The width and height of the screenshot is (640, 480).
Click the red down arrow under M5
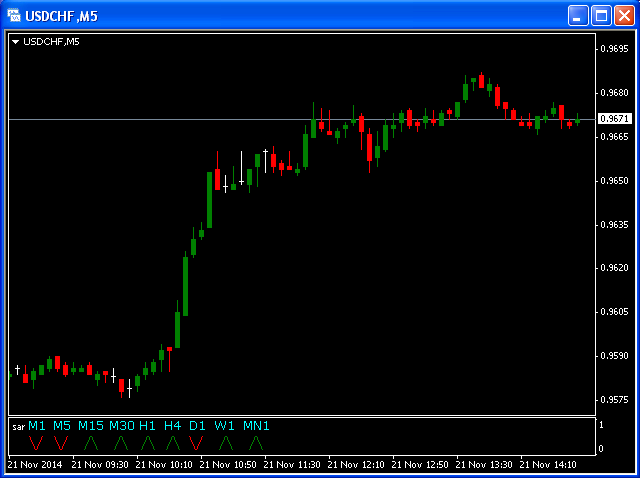point(62,442)
